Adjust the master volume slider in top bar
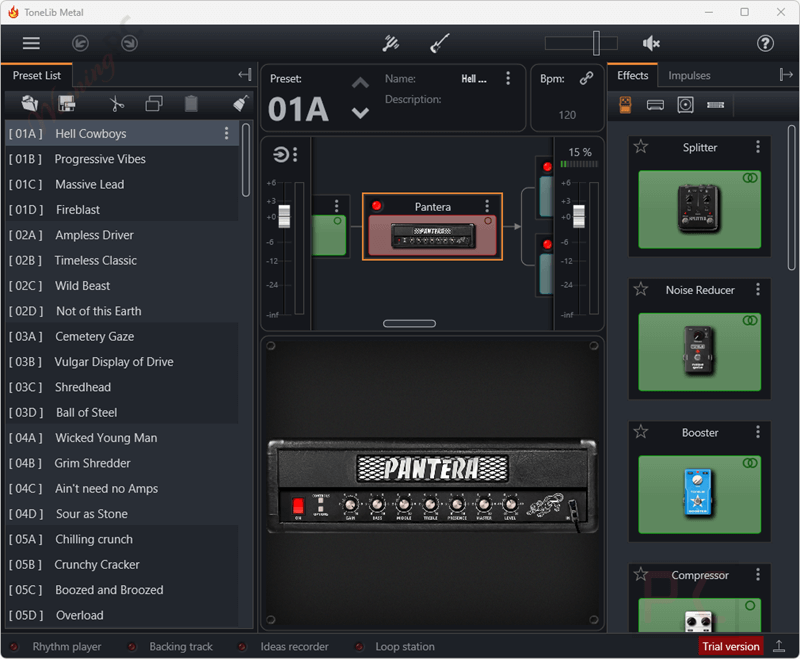This screenshot has width=800, height=659. click(595, 43)
